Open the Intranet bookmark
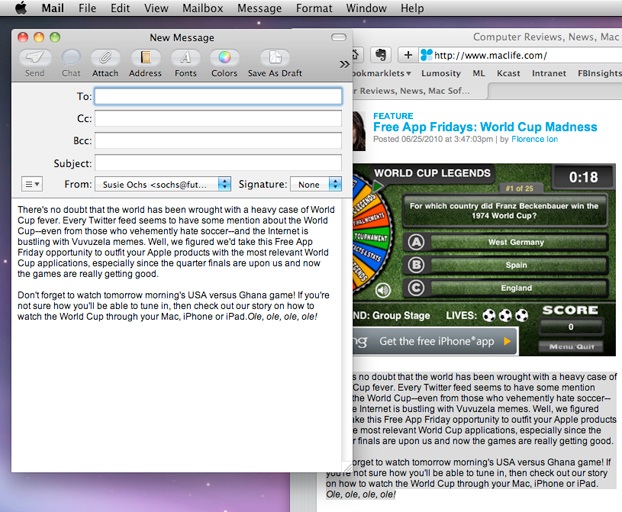The height and width of the screenshot is (512, 622). coord(549,73)
